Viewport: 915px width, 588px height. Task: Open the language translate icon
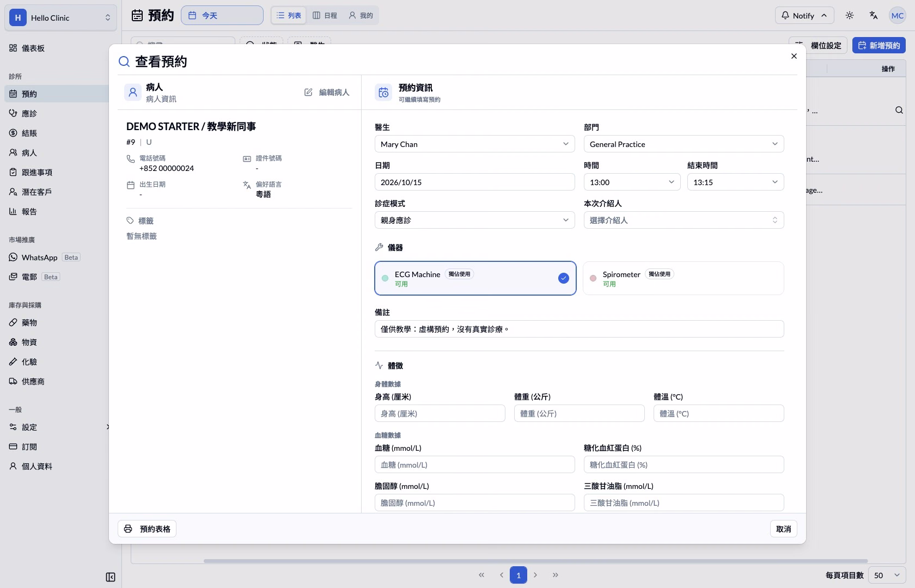click(x=874, y=15)
